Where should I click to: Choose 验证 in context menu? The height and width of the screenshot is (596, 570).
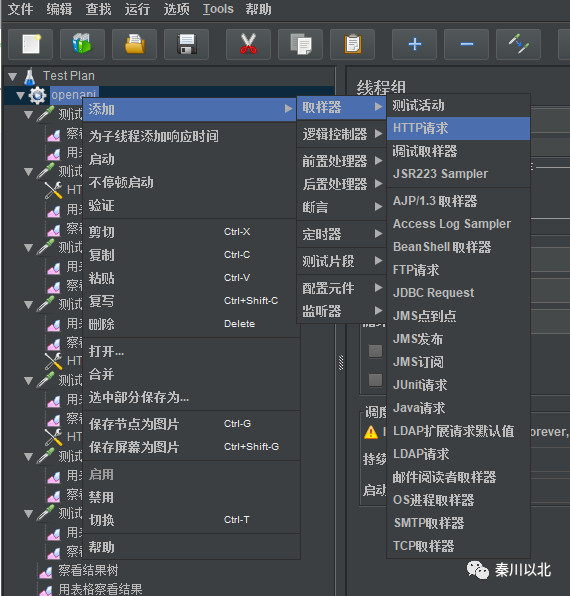point(189,206)
